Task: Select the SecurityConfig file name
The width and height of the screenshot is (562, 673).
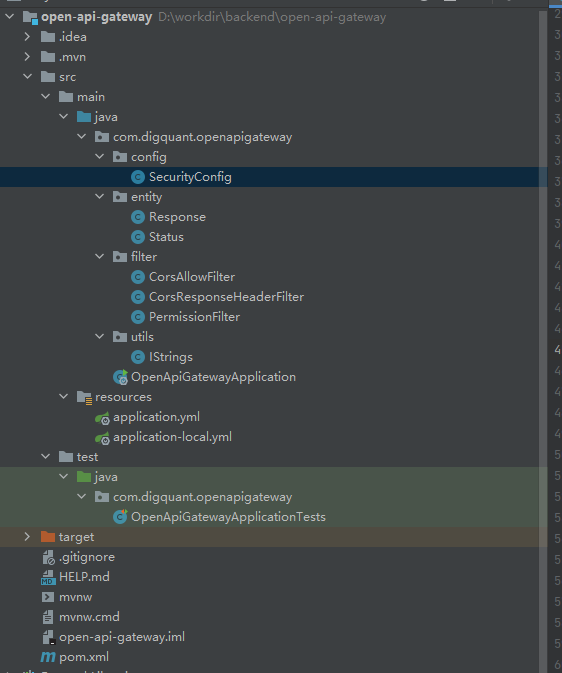Action: tap(190, 177)
